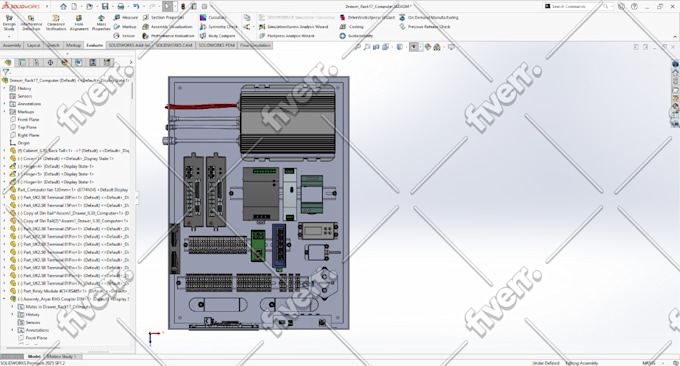Click Zoom to Fit in view toolbar
The width and height of the screenshot is (680, 366).
pos(358,47)
